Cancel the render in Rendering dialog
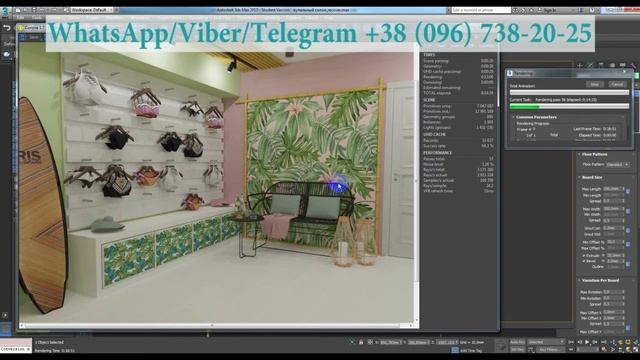640x360 pixels. click(617, 84)
